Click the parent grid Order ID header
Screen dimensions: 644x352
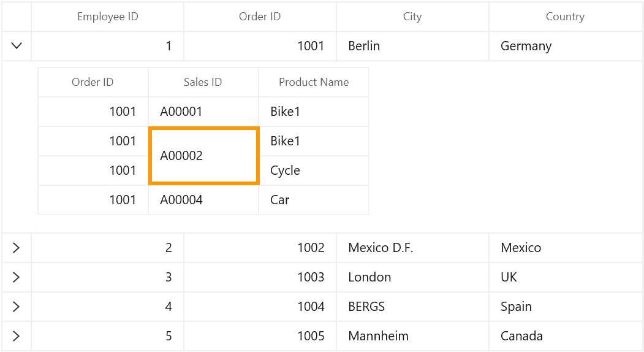coord(260,17)
